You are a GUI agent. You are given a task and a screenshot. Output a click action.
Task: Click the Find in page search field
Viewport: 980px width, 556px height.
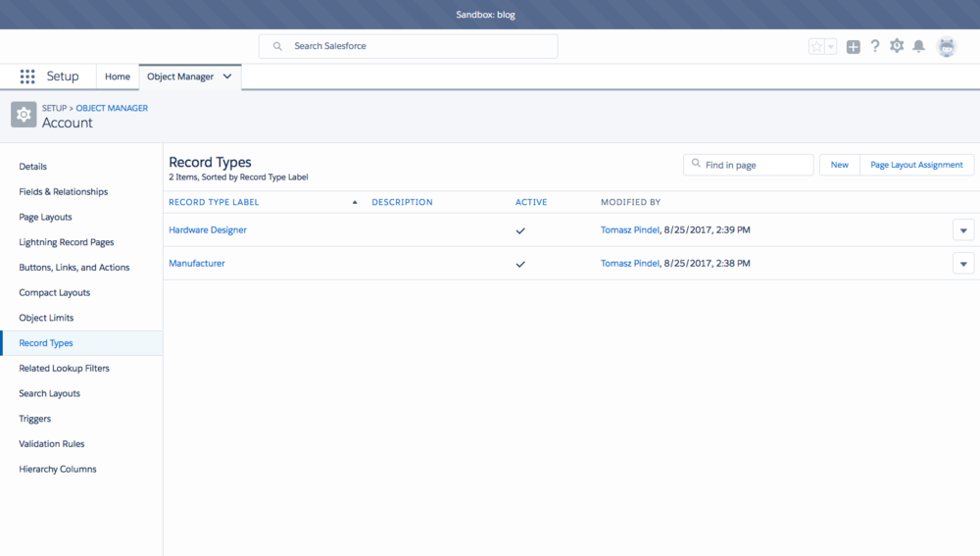point(755,165)
